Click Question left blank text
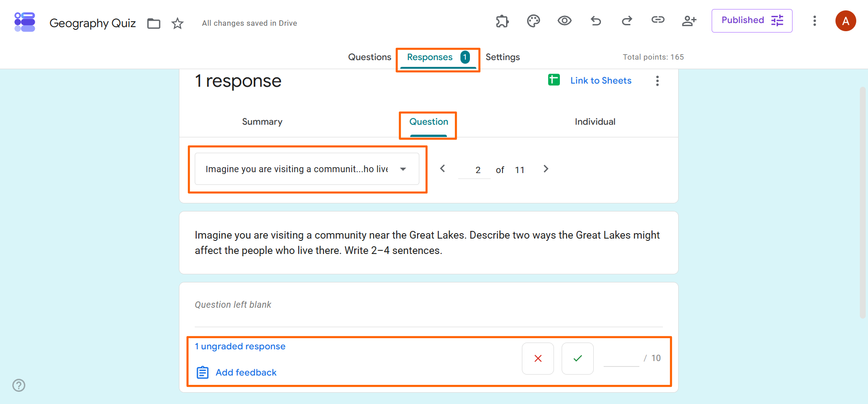The image size is (868, 404). 233,305
